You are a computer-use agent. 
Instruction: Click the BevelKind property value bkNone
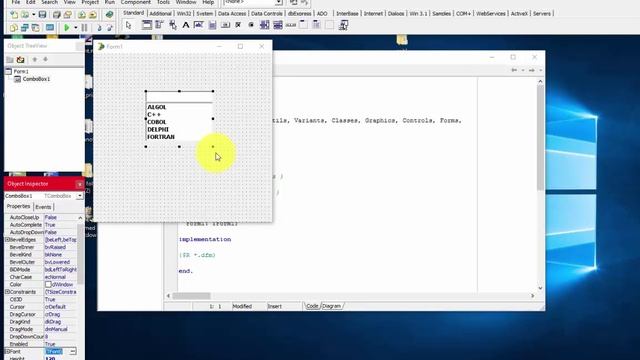tap(60, 255)
